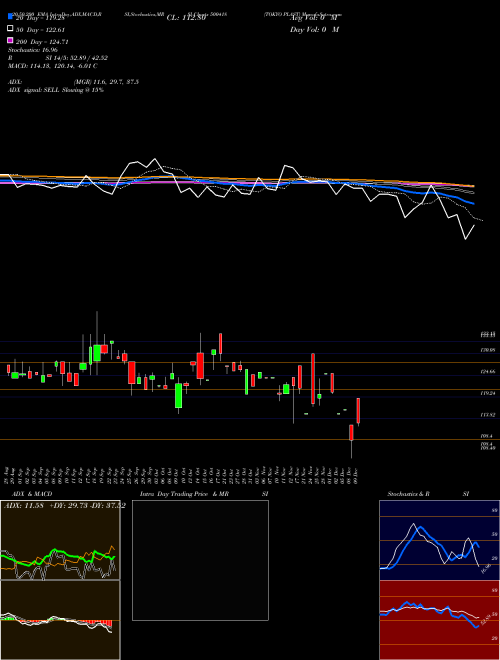Viewport: 500px width, 660px height.
Task: Click the 'ADX: 11.58 +DY: 29.73 -DY: 37.32' header
Action: pos(64,505)
